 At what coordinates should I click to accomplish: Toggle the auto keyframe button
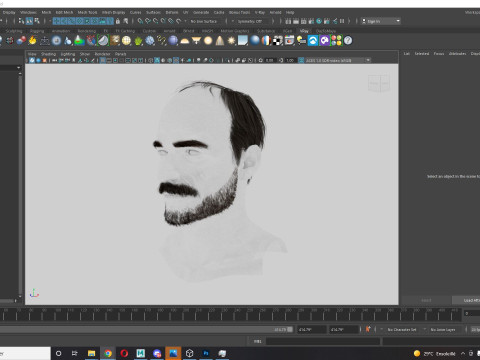368,329
